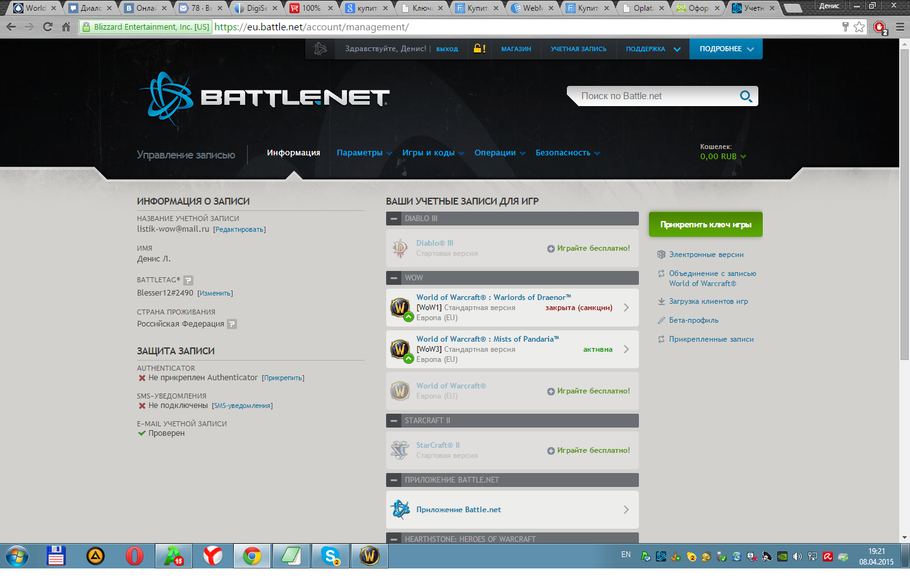Click the Прикрепить ключ игры button
910x588 pixels.
pyautogui.click(x=706, y=224)
